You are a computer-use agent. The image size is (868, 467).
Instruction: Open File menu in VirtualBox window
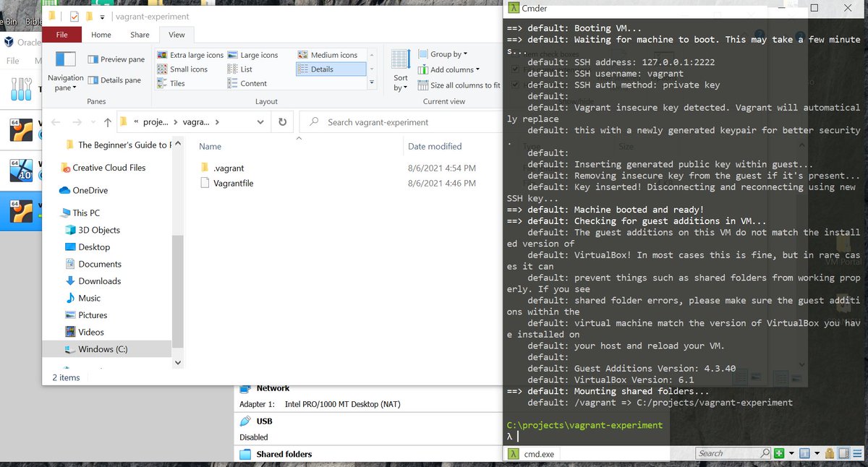click(12, 61)
